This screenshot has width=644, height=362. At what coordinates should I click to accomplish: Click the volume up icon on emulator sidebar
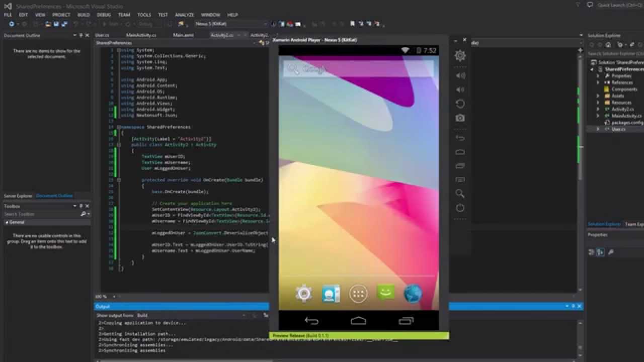[460, 74]
